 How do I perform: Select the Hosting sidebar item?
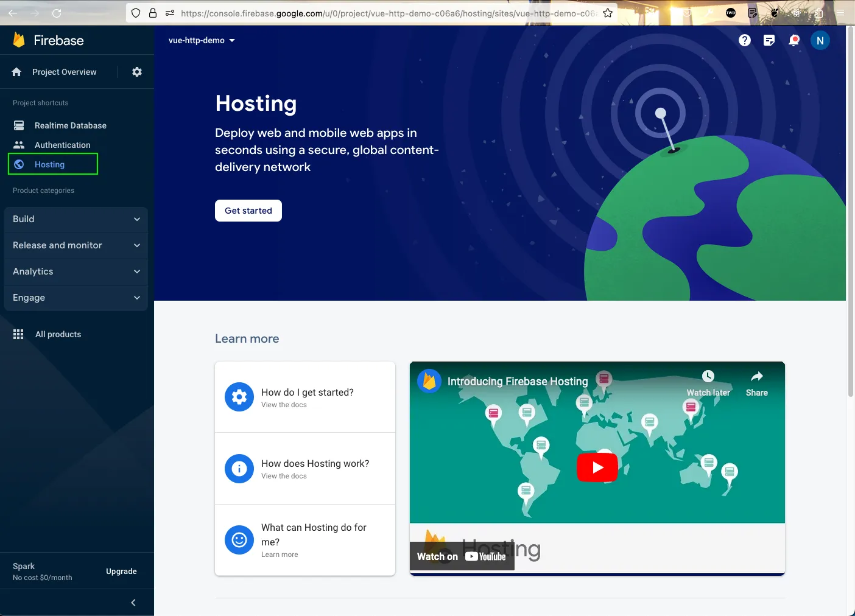(x=53, y=164)
